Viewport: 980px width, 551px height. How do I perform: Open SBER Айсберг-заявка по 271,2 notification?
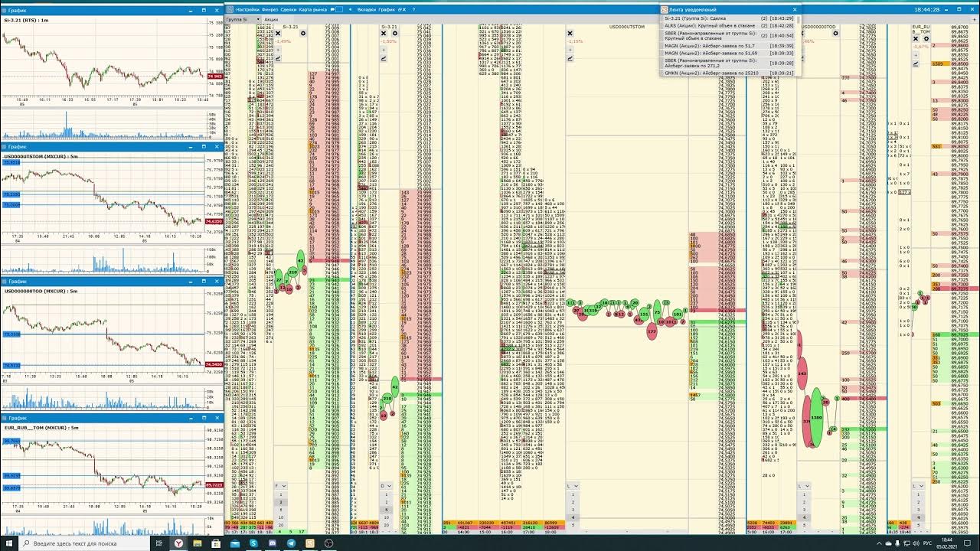[x=729, y=64]
